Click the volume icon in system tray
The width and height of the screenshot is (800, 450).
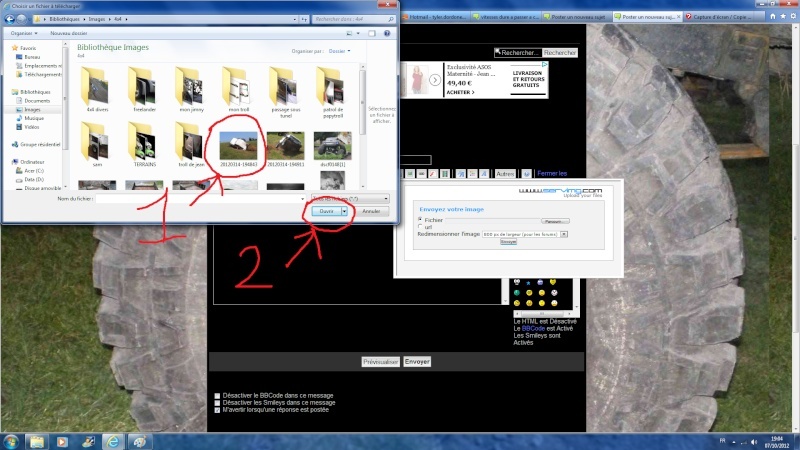point(754,442)
